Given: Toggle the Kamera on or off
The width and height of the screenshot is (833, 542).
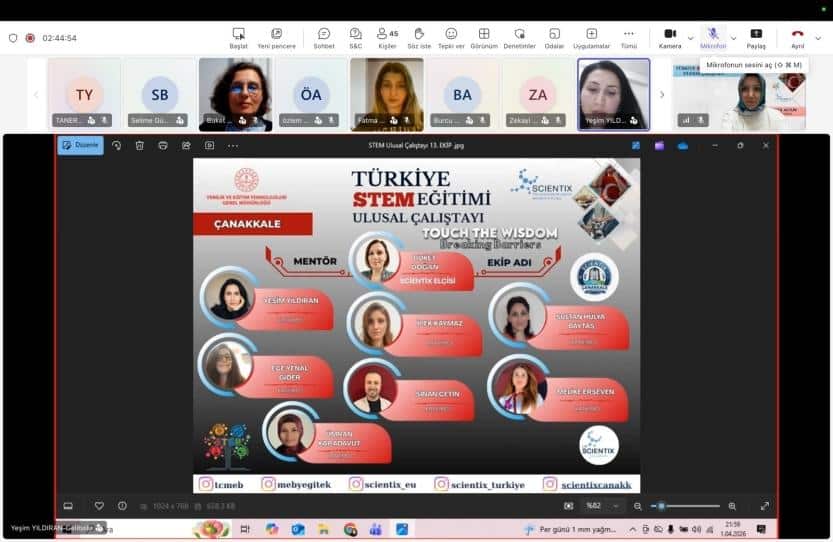Looking at the screenshot, I should tap(670, 37).
